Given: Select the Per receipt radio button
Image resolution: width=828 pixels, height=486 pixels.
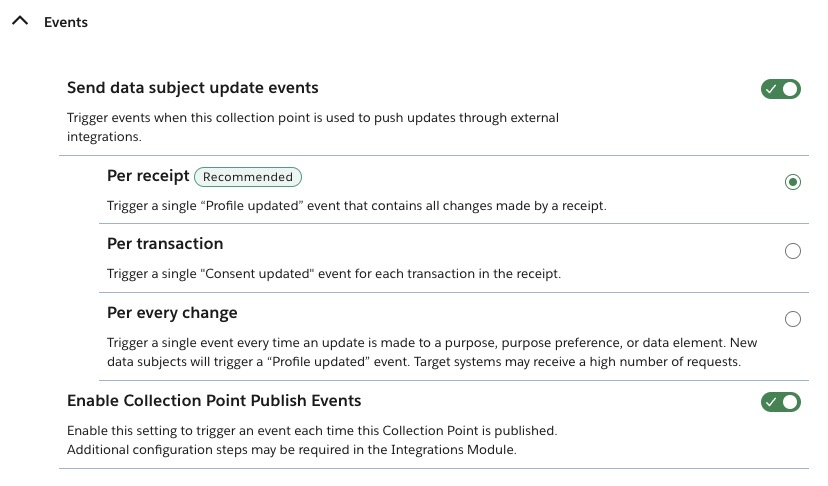Looking at the screenshot, I should pos(793,182).
